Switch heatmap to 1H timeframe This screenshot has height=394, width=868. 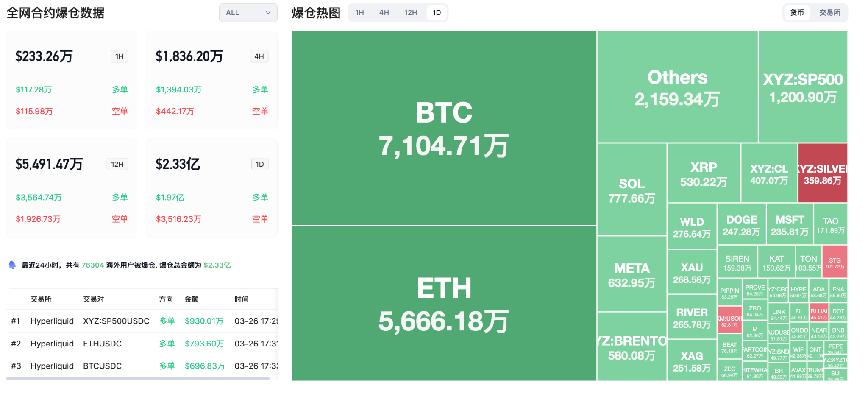pyautogui.click(x=359, y=13)
